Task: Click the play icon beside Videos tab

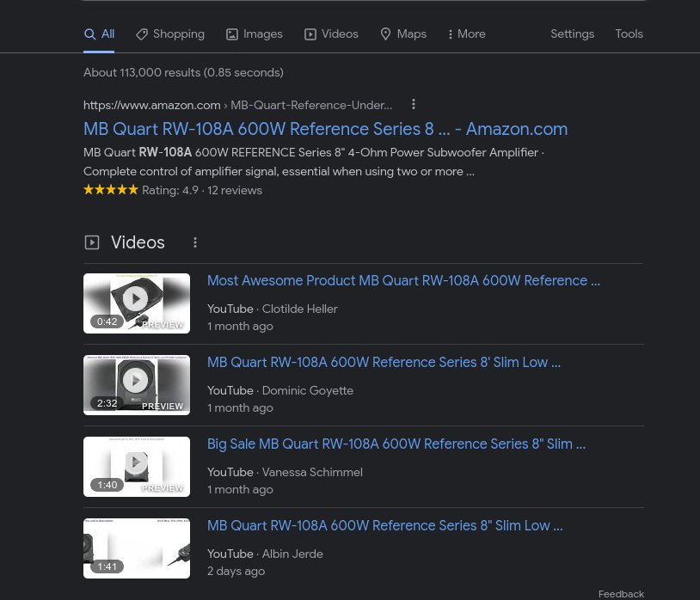Action: tap(310, 34)
